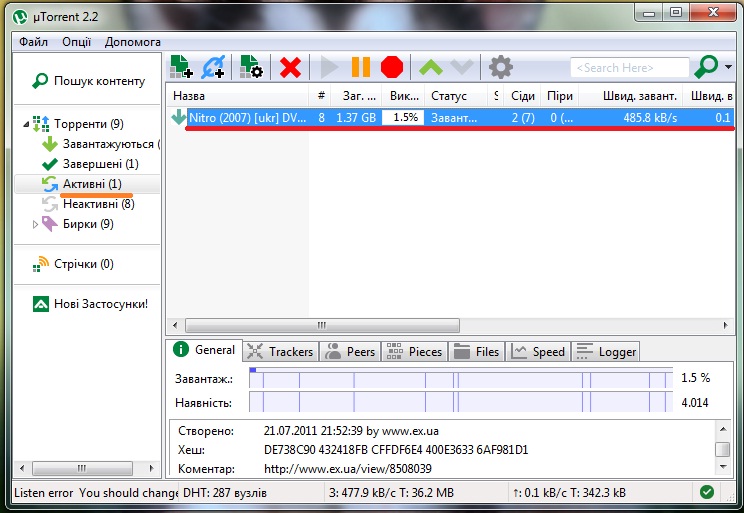Viewport: 744px width, 513px height.
Task: Collapse the Торренти tree node
Action: tap(26, 124)
